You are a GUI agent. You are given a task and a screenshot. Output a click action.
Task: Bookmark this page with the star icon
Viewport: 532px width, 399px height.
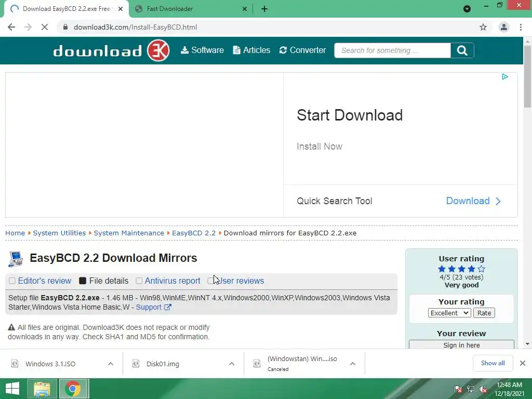click(x=483, y=27)
